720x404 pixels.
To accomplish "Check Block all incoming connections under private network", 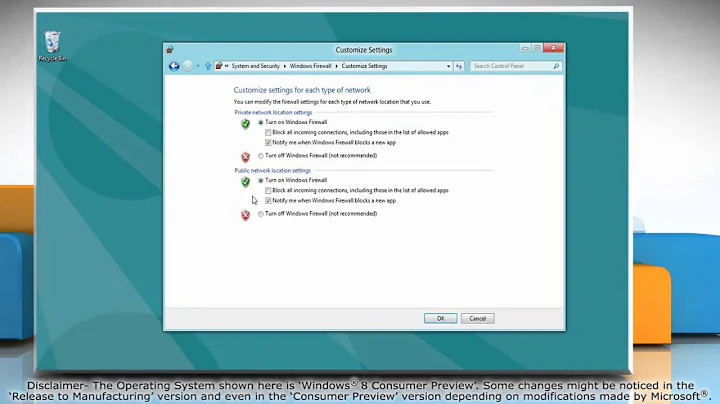I will click(268, 133).
